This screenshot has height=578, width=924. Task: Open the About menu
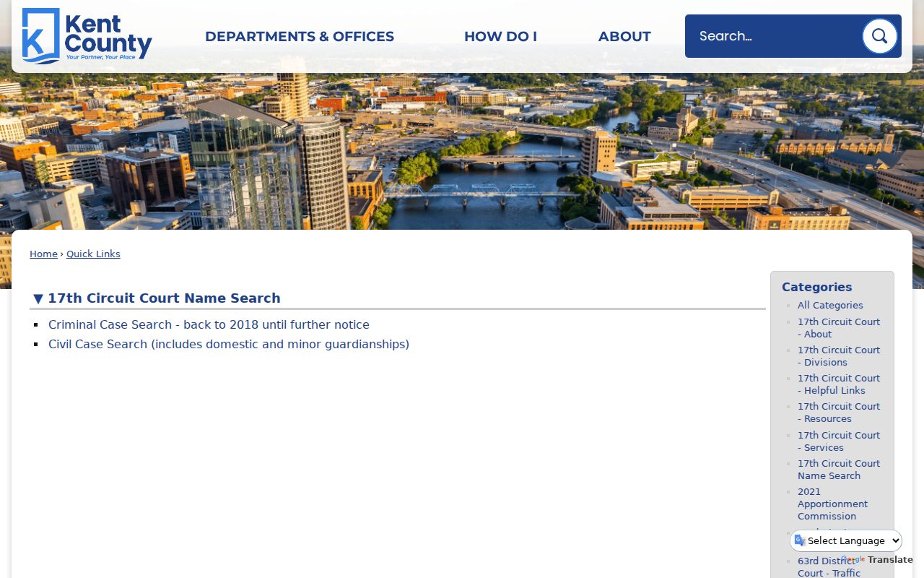pos(624,36)
